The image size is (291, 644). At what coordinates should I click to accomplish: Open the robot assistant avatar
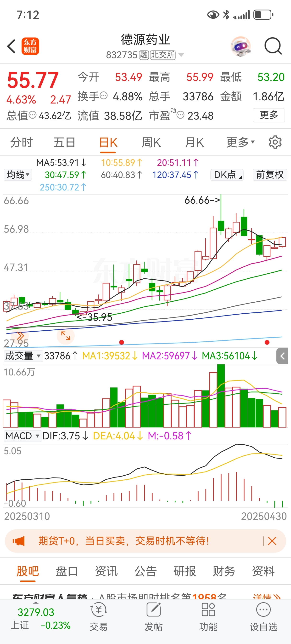241,46
